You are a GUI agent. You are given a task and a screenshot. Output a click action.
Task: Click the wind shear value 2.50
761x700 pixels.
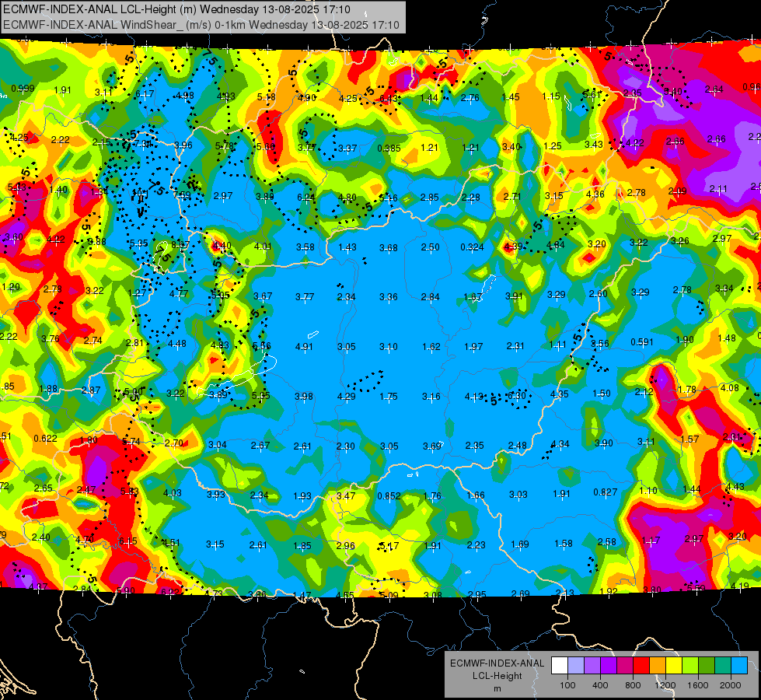pyautogui.click(x=430, y=247)
